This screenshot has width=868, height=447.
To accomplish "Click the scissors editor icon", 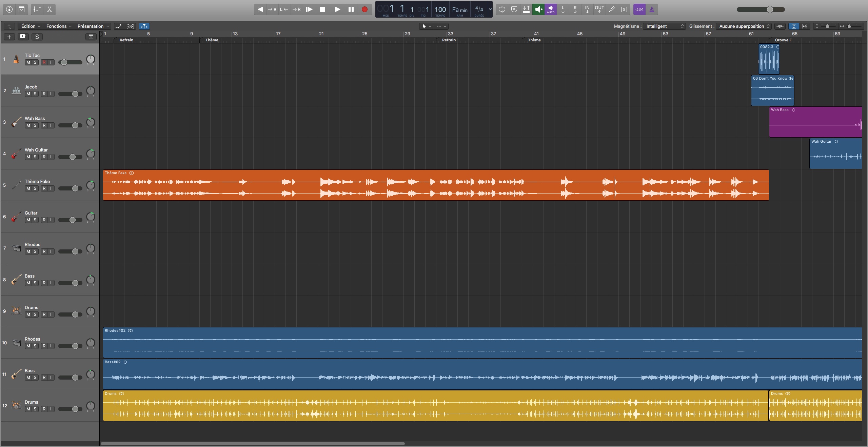I will (x=50, y=9).
